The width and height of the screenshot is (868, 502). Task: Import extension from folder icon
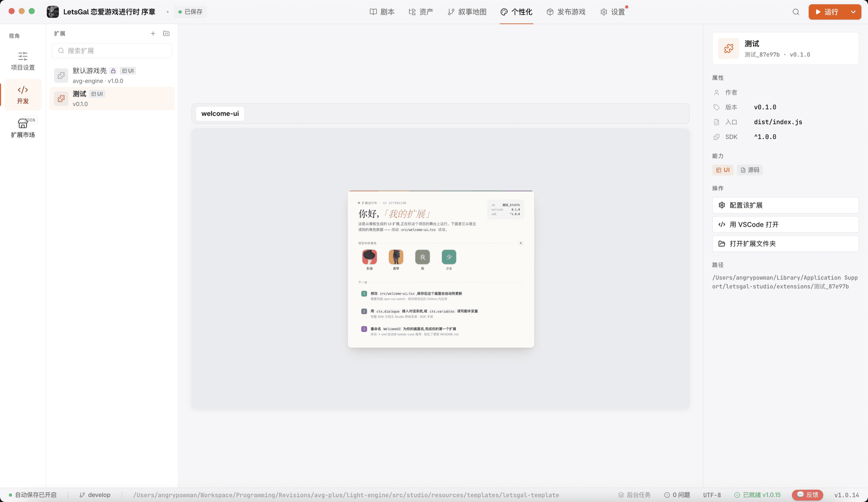point(166,33)
